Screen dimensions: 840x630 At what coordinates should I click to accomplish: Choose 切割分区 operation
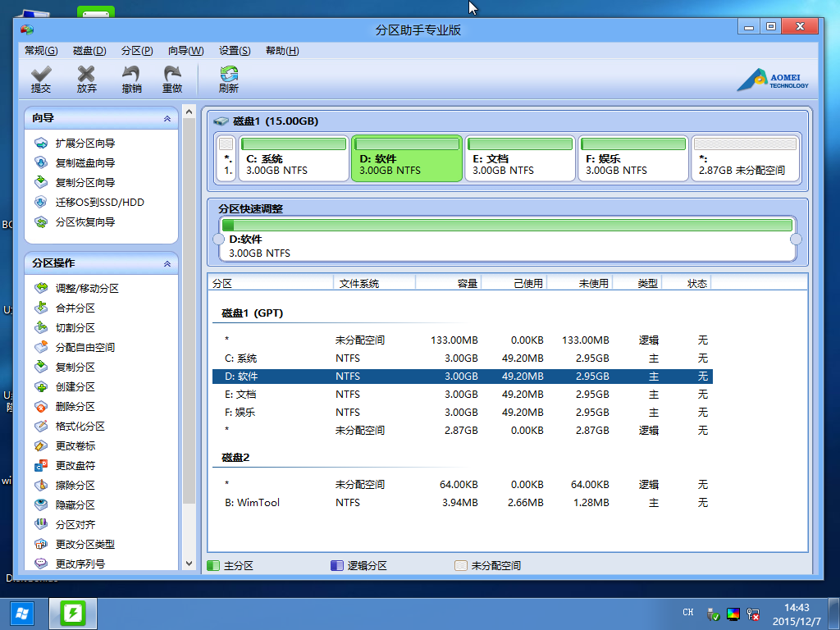click(x=65, y=328)
